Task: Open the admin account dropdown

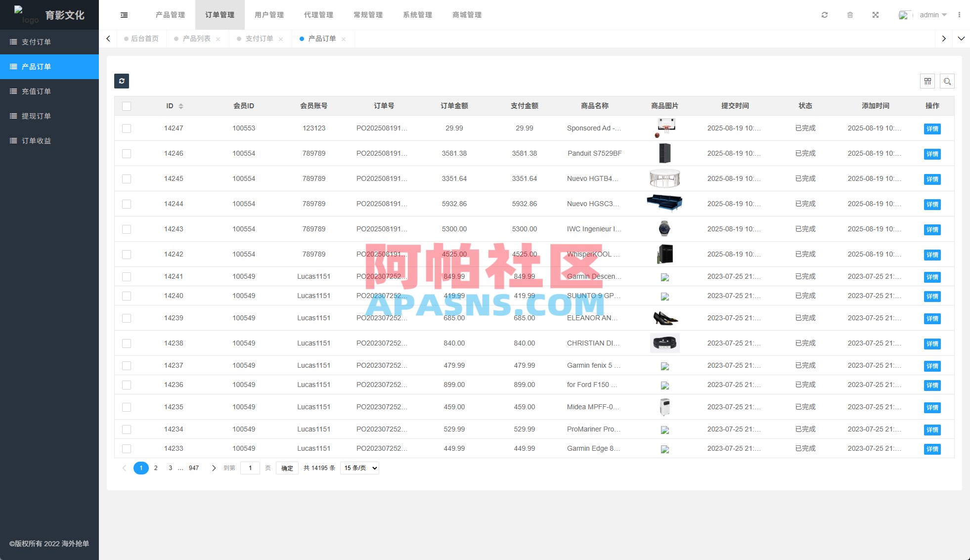Action: pyautogui.click(x=932, y=15)
